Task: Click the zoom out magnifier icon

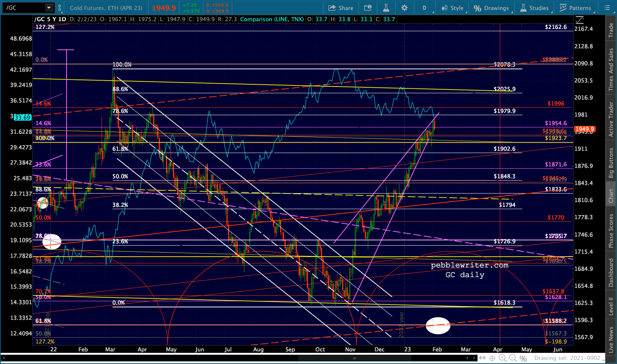Action: tap(513, 358)
